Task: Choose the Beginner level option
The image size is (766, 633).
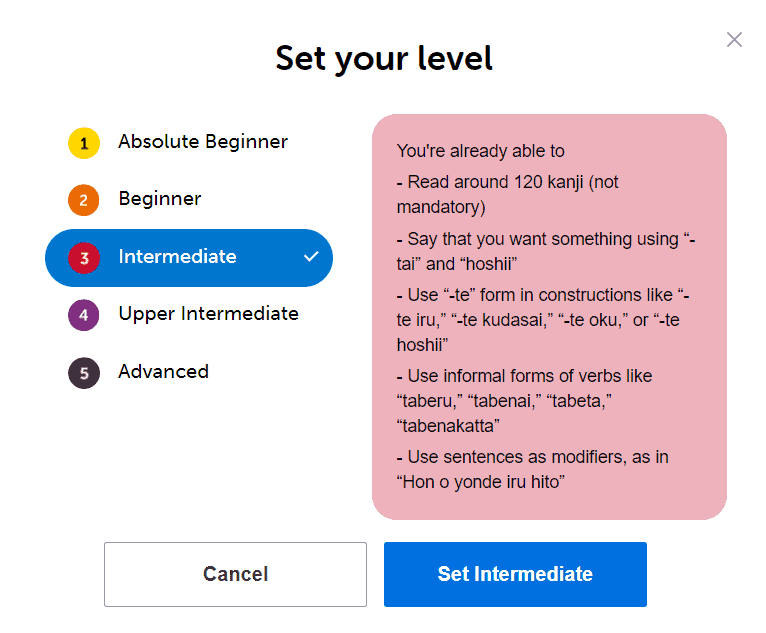Action: click(x=159, y=199)
